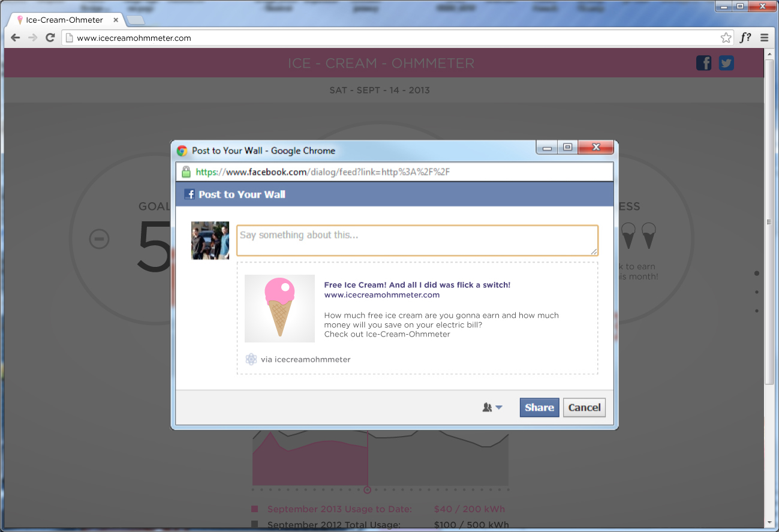The height and width of the screenshot is (532, 779).
Task: Select the facebook.com popup address bar
Action: click(x=394, y=172)
